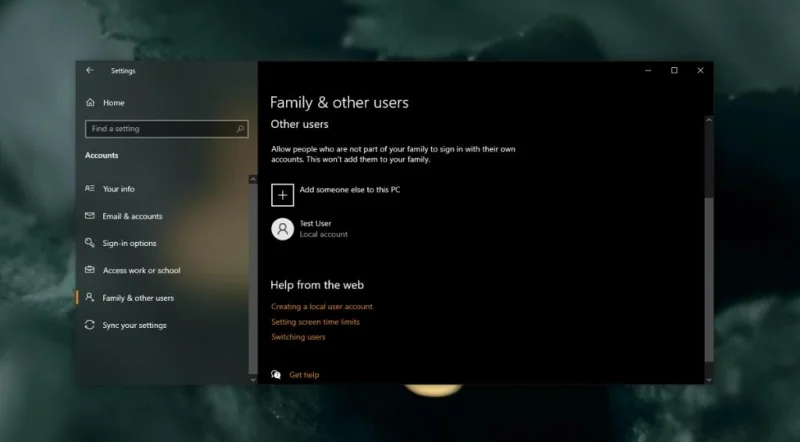
Task: Click the back arrow in Settings
Action: coord(90,70)
